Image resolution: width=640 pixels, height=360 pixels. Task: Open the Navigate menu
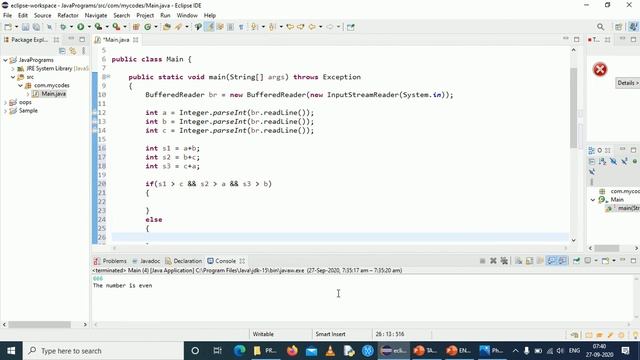point(96,16)
